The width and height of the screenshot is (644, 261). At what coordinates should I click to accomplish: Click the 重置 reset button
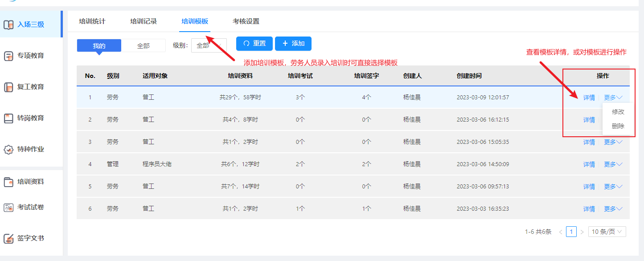pos(254,44)
